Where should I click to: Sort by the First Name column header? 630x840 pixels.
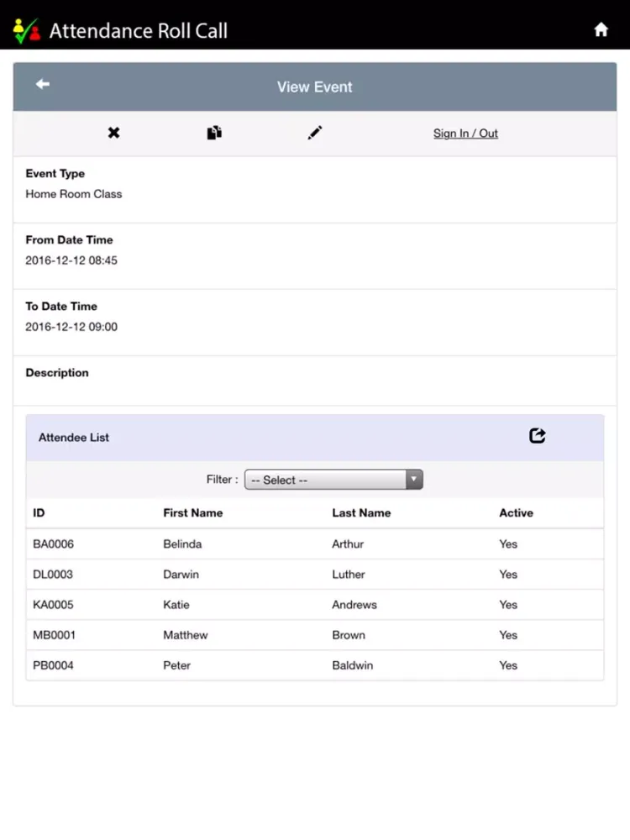point(192,512)
